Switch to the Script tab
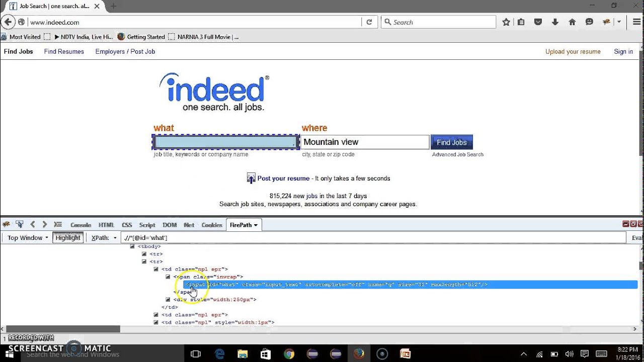This screenshot has width=644, height=362. (x=147, y=225)
